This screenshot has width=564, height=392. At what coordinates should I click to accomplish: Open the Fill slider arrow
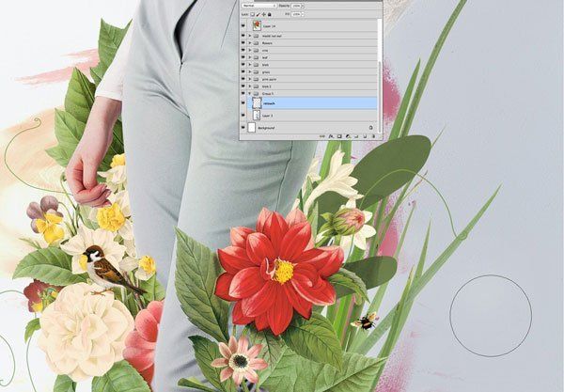click(303, 14)
